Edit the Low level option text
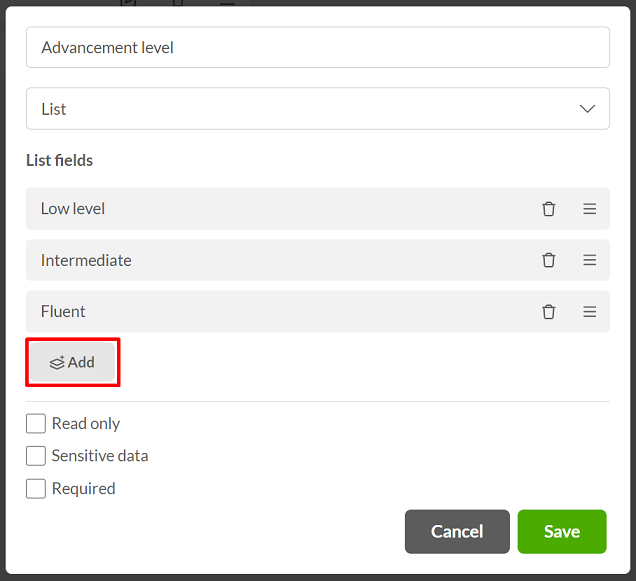Viewport: 636px width, 581px height. click(x=280, y=209)
